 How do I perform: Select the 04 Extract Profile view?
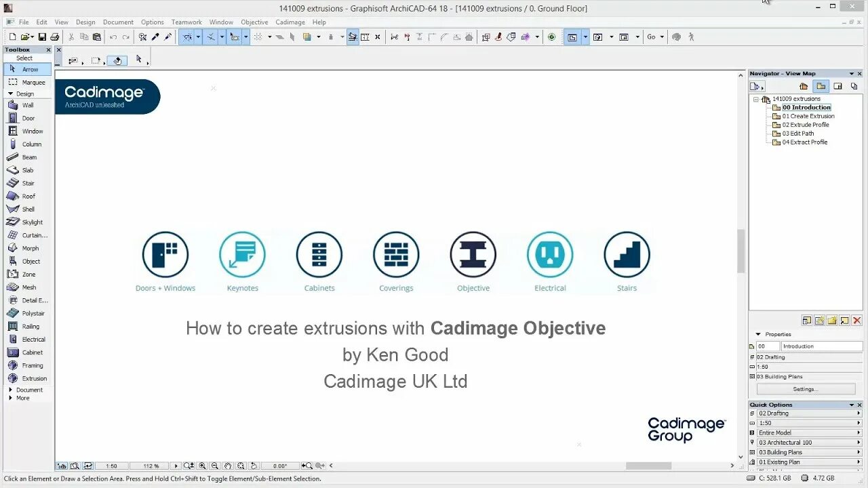tap(805, 142)
